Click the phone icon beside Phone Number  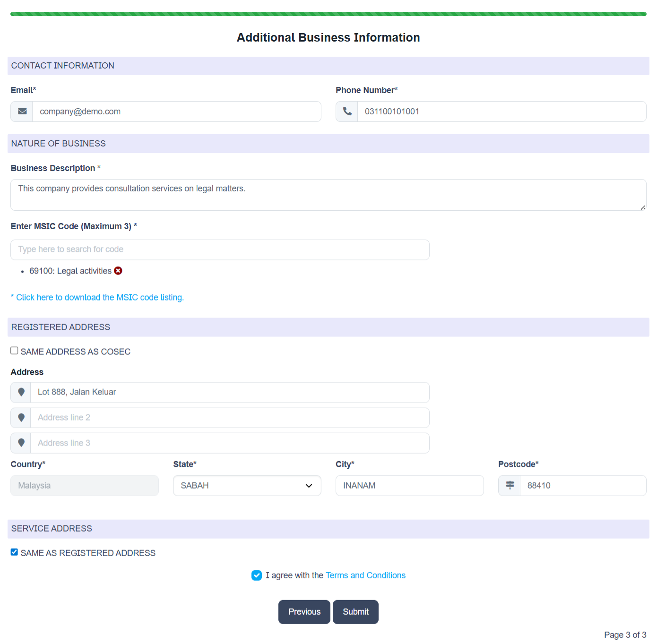pyautogui.click(x=347, y=112)
